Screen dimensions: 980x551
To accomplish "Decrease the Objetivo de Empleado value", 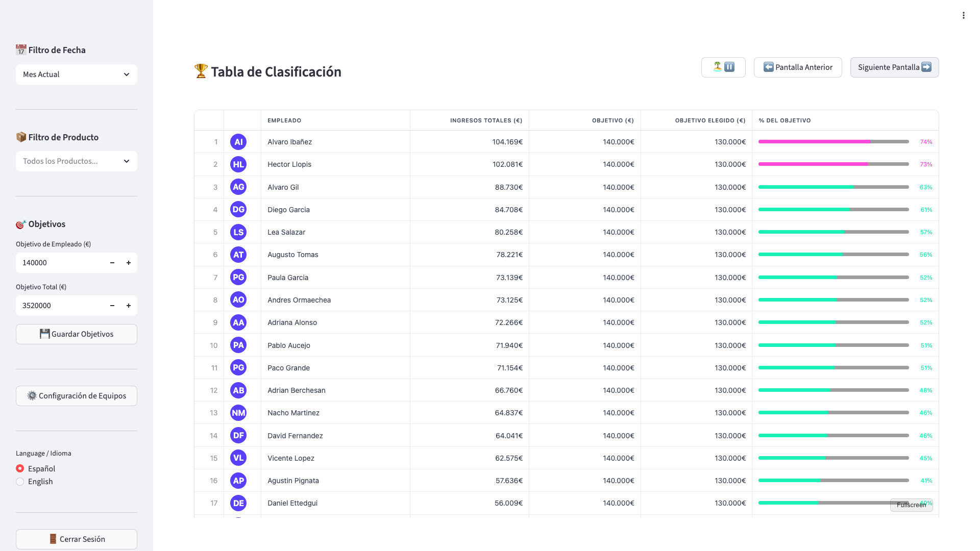I will point(112,263).
